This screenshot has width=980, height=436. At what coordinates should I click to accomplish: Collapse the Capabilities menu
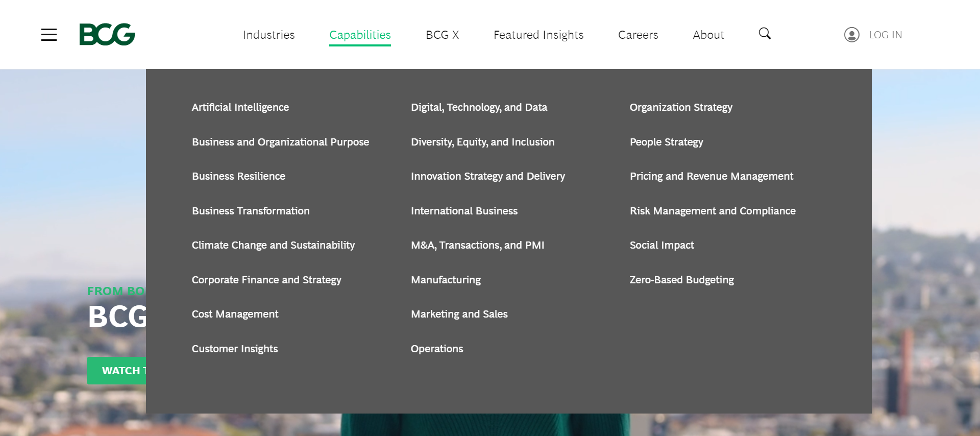pyautogui.click(x=360, y=35)
